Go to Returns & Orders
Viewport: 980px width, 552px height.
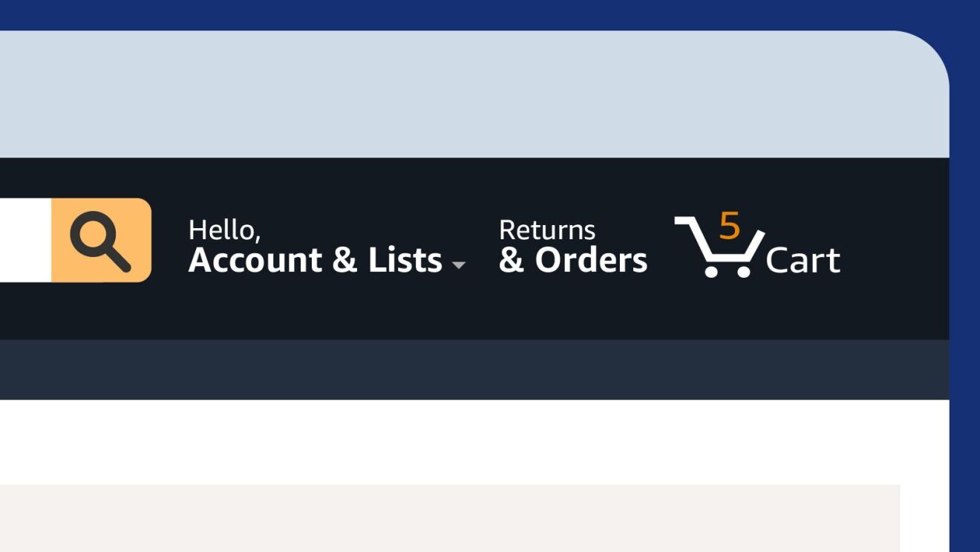(572, 246)
